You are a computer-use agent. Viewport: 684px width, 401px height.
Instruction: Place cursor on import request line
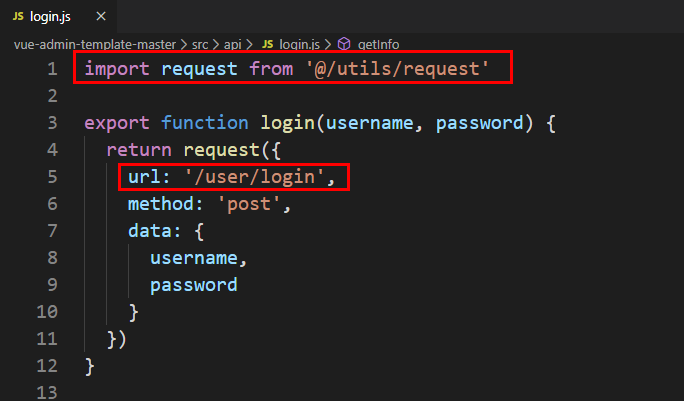pos(286,69)
